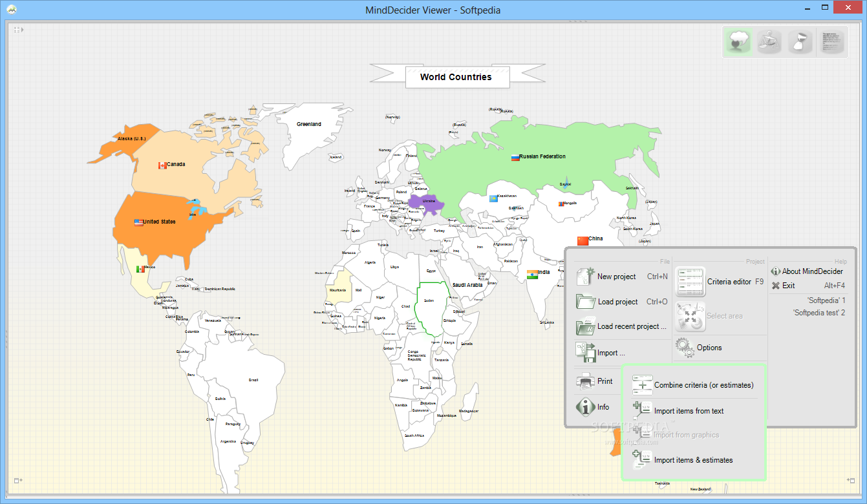The height and width of the screenshot is (504, 867).
Task: Select Combine criteria (or estimates)
Action: tap(693, 385)
